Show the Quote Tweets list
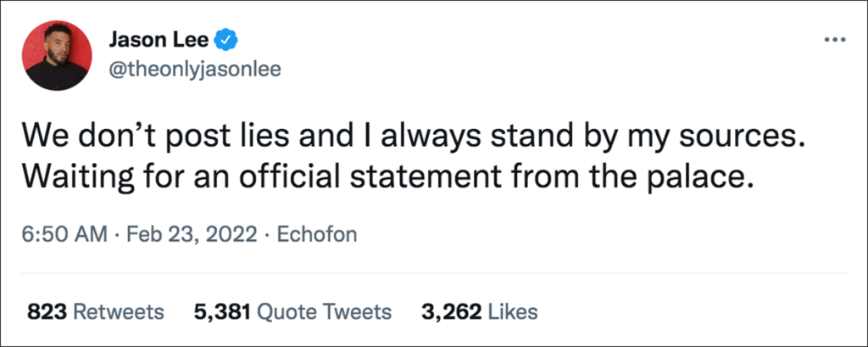Viewport: 868px width, 347px height. click(323, 312)
